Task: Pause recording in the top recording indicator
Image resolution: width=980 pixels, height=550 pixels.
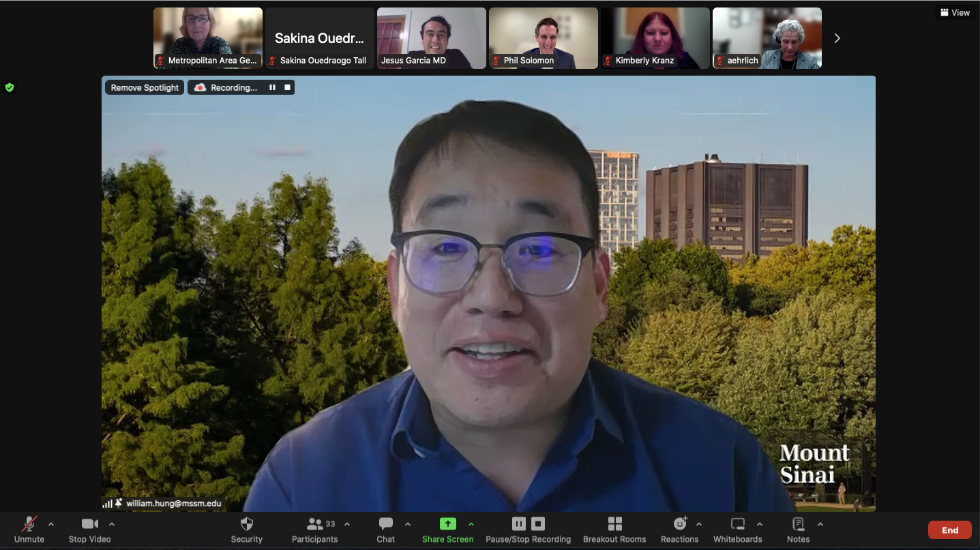Action: point(272,87)
